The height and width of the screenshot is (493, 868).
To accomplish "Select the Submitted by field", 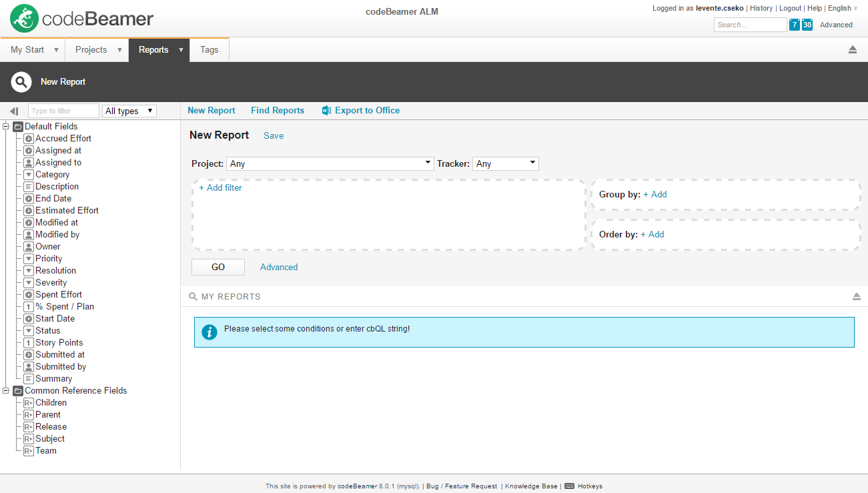I will click(x=61, y=367).
